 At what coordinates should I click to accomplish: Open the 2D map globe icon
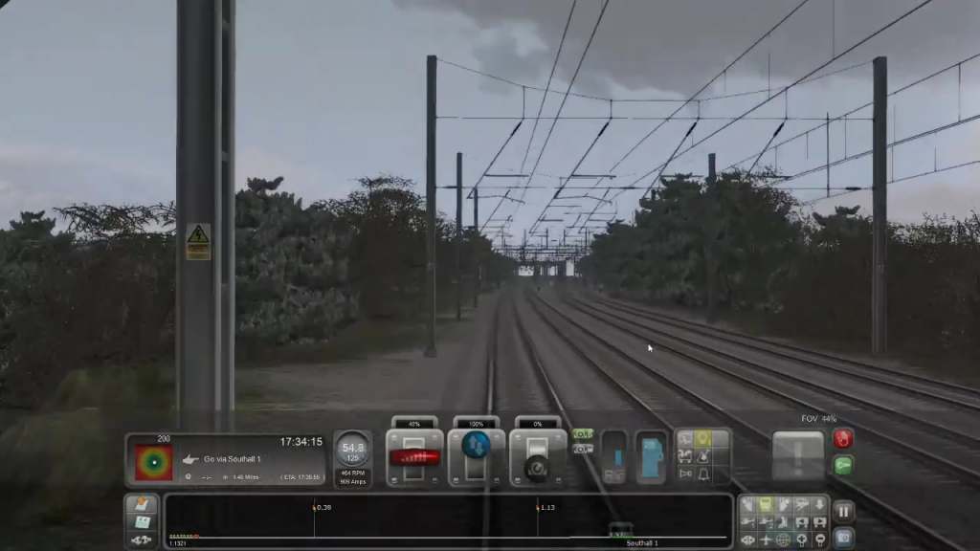click(783, 540)
